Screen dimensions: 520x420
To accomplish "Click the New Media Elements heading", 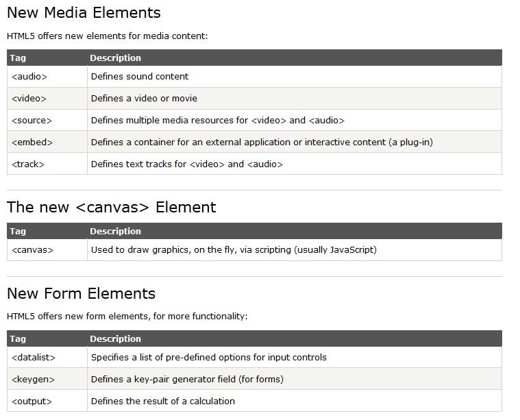I will (x=84, y=12).
